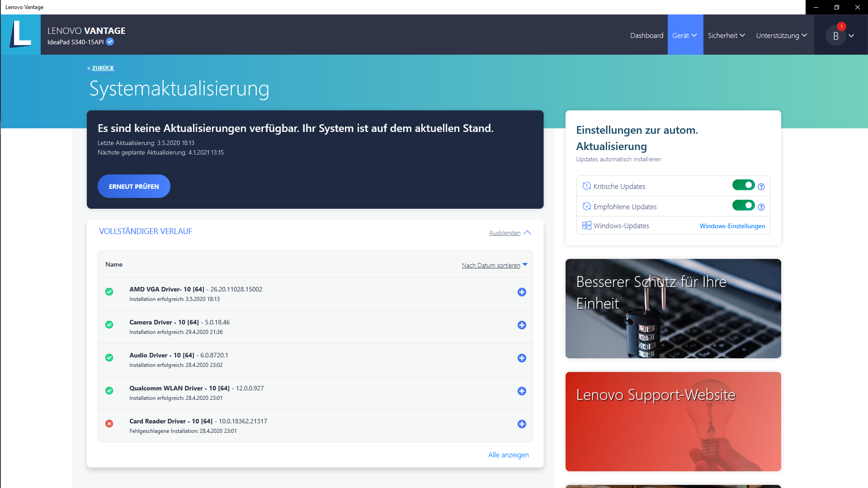Open the Lenovo Support-Website card
868x488 pixels.
click(x=673, y=421)
